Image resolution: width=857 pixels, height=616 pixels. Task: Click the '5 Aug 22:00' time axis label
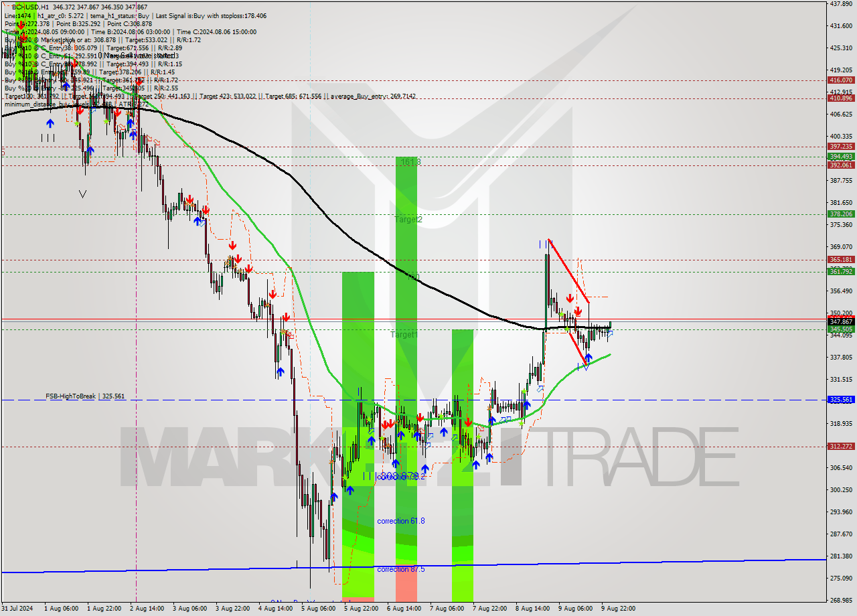pyautogui.click(x=361, y=609)
